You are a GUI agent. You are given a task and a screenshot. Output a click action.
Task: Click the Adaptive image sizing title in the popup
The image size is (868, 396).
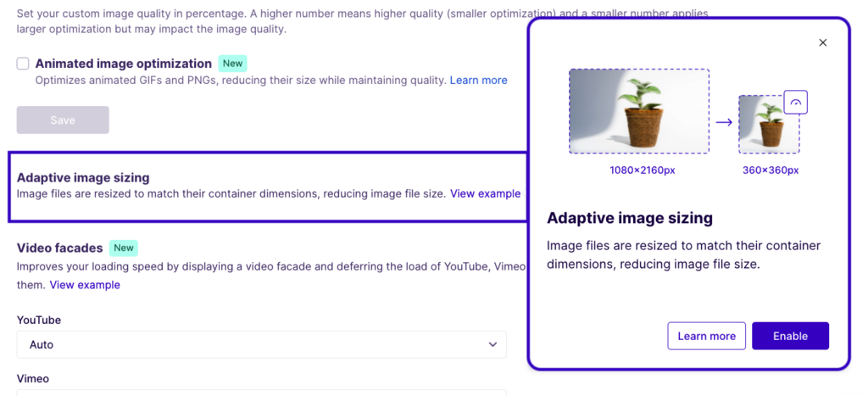click(630, 218)
